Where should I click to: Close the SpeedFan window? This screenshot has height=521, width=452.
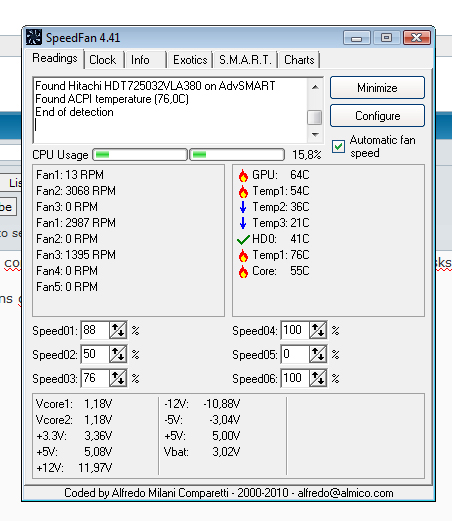click(x=417, y=38)
